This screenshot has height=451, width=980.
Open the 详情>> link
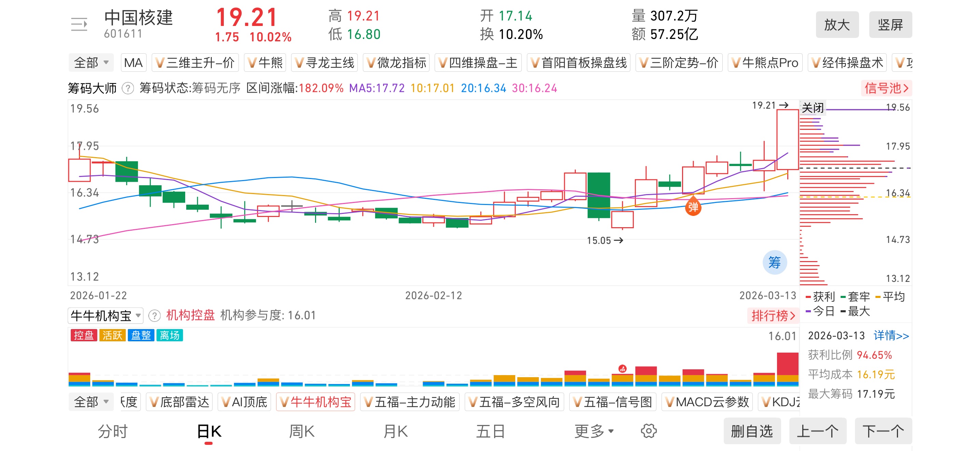click(891, 336)
